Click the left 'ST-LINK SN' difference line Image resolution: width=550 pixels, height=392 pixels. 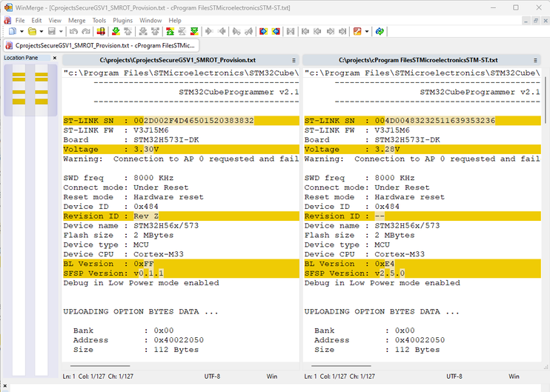click(181, 121)
